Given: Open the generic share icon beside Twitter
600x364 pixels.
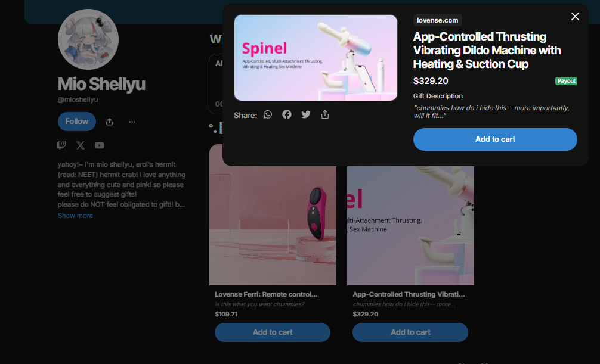Looking at the screenshot, I should tap(325, 115).
